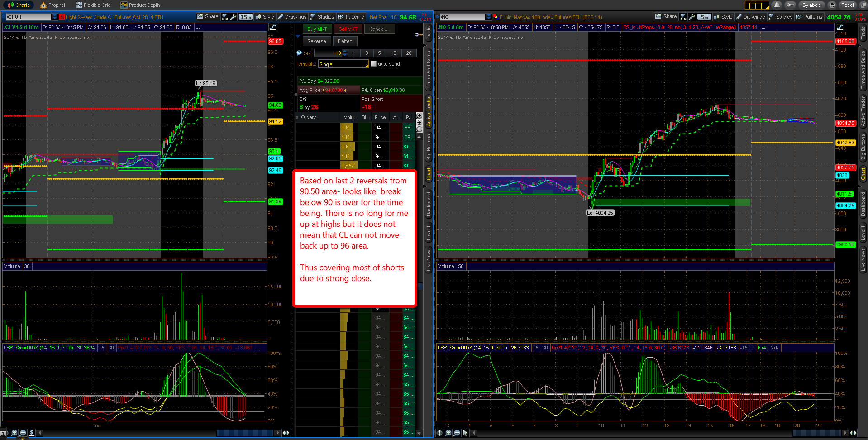This screenshot has width=868, height=440.
Task: Open the Single template dropdown
Action: pos(343,64)
